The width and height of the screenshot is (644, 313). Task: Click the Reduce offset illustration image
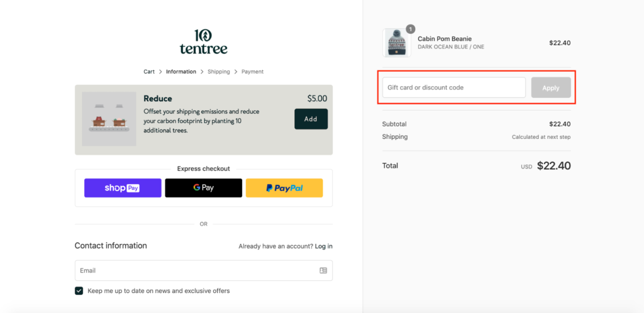pos(109,119)
